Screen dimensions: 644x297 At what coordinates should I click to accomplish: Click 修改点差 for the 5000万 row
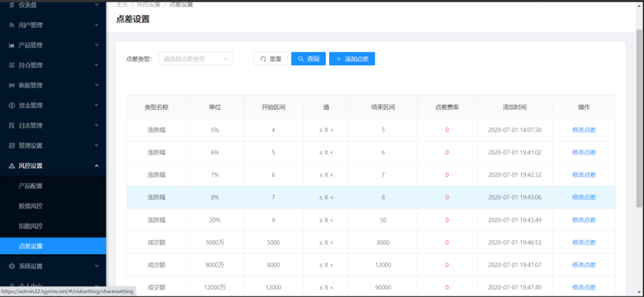point(584,242)
